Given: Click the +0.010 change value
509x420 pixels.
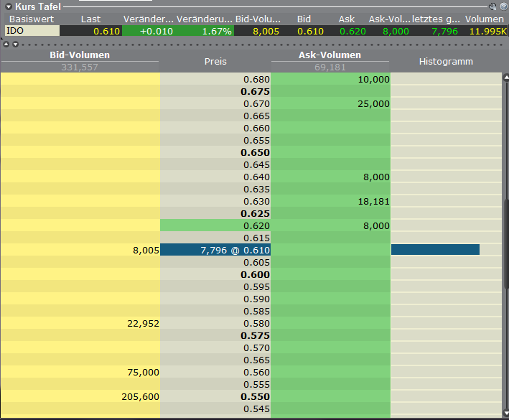Looking at the screenshot, I should click(x=156, y=31).
